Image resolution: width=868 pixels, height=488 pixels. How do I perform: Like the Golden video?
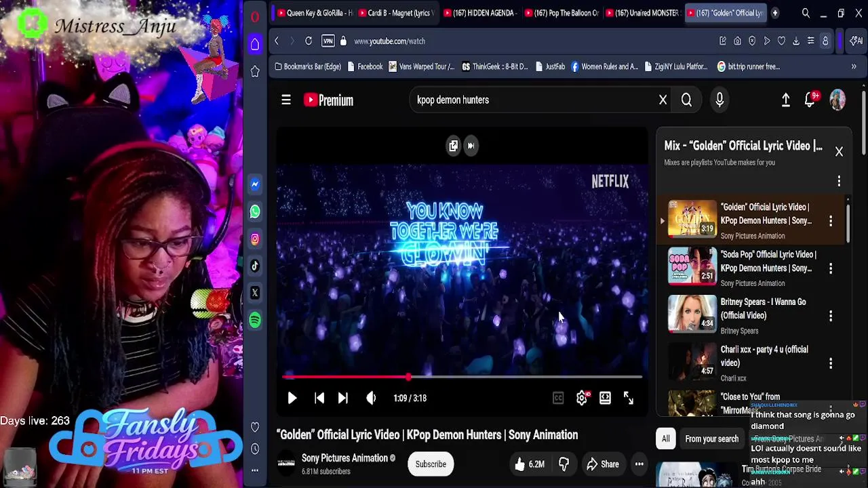click(x=530, y=464)
